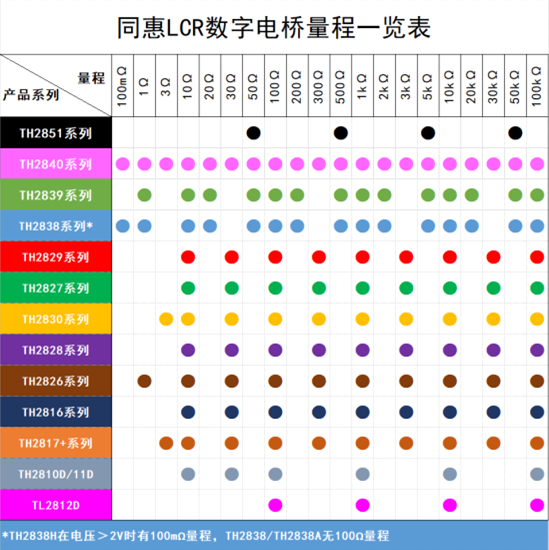Click the 50kΩ column header
The image size is (549, 550).
point(515,86)
